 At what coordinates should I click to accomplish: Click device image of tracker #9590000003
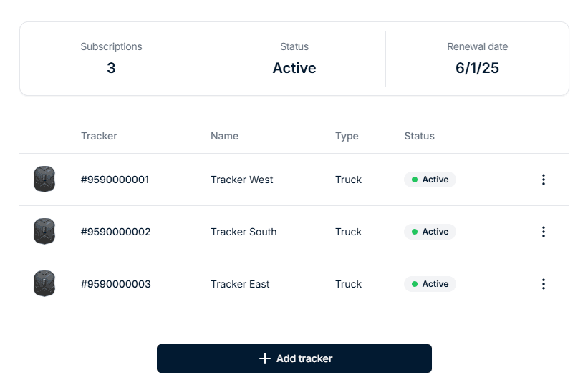coord(44,283)
